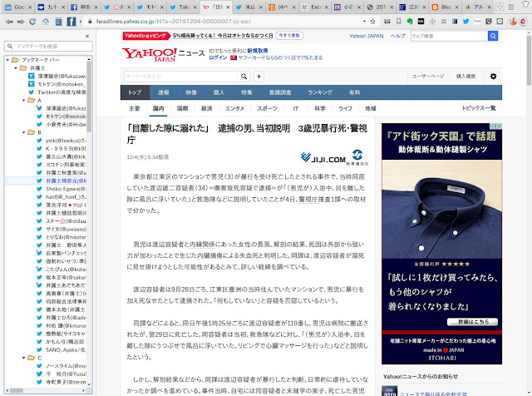Click the blue web search button

coord(493,36)
